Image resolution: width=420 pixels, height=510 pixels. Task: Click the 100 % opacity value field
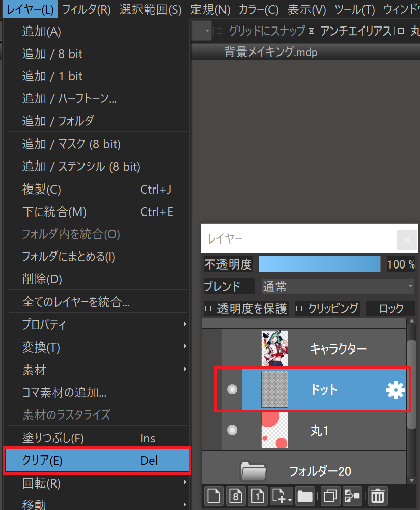[401, 264]
